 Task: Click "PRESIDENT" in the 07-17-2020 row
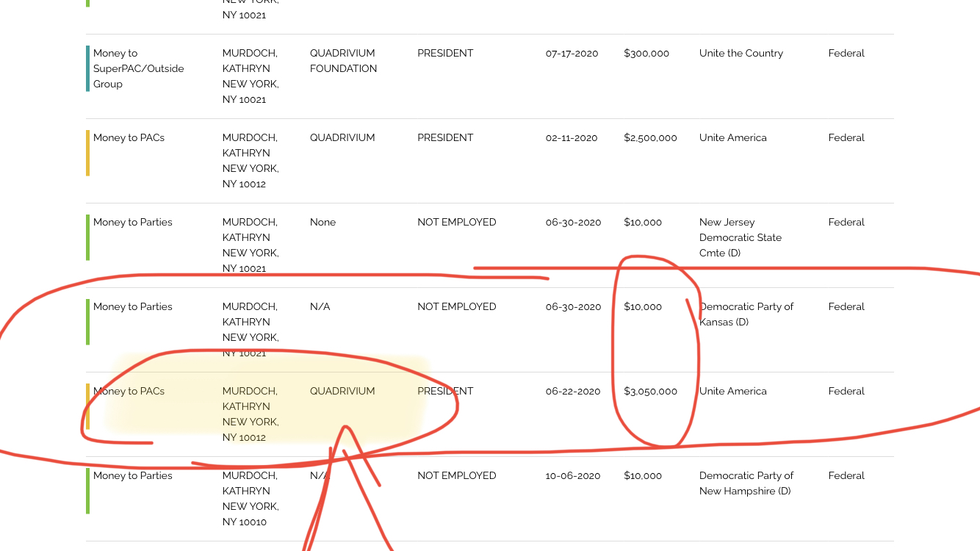445,54
